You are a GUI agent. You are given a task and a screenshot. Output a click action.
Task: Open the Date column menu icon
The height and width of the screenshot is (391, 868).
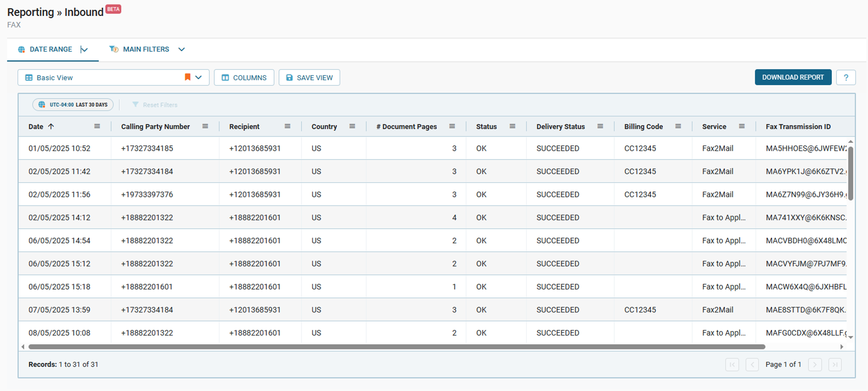(x=97, y=127)
